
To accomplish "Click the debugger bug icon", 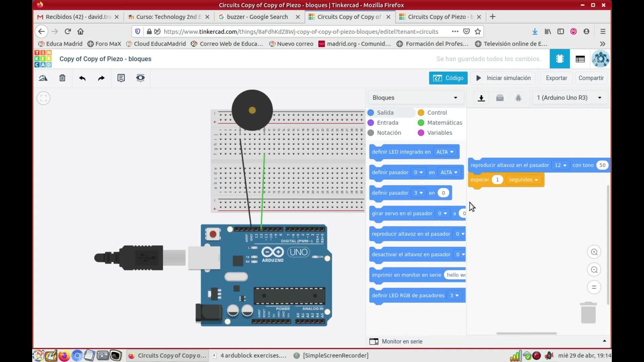I will pyautogui.click(x=518, y=98).
